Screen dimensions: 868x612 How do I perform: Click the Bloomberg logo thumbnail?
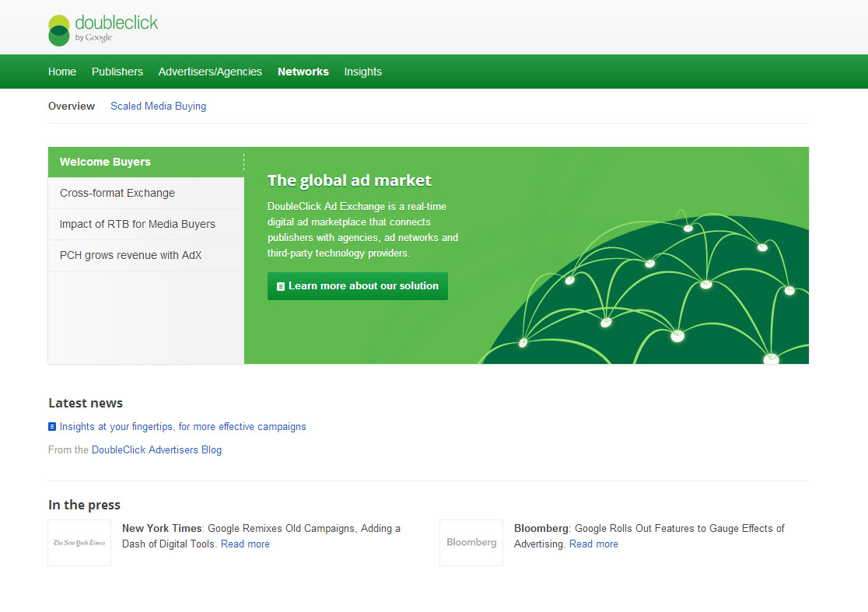[x=471, y=543]
